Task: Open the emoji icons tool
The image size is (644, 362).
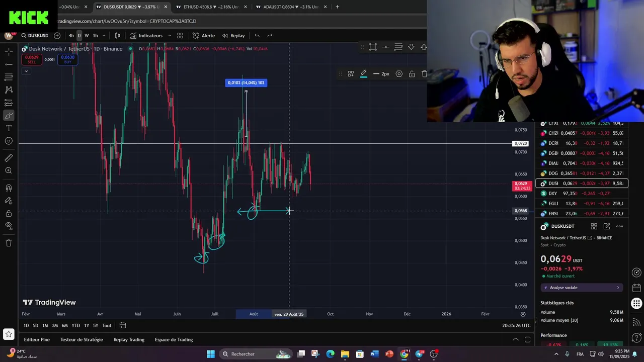Action: tap(9, 141)
